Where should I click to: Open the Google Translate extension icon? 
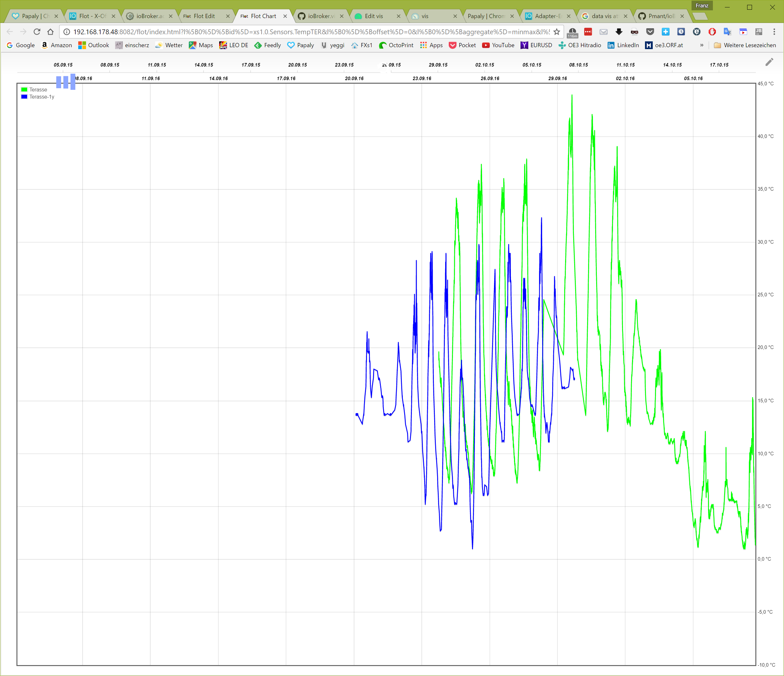pyautogui.click(x=727, y=32)
